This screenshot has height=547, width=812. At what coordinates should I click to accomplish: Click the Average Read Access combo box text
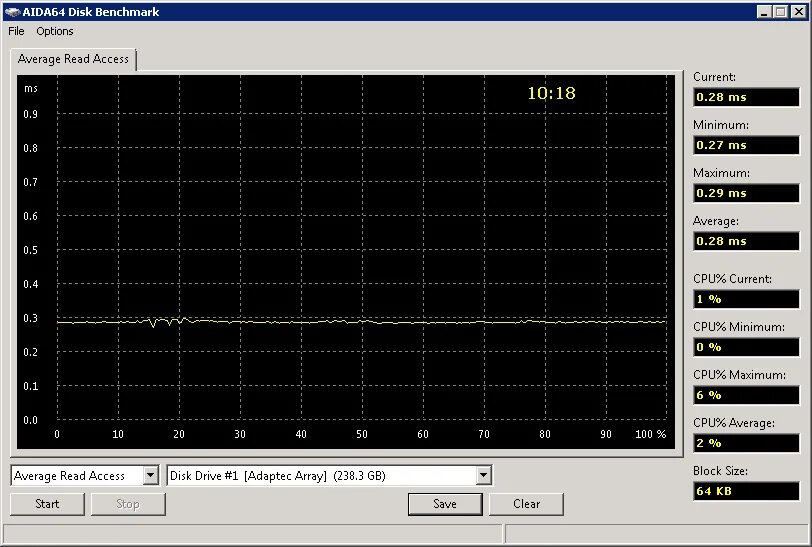pos(69,476)
